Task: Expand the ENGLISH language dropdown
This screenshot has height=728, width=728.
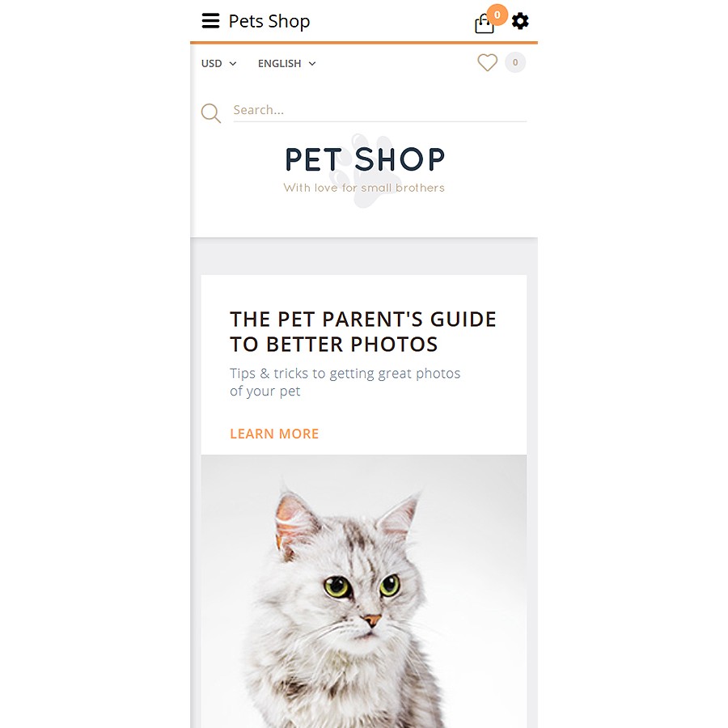Action: pyautogui.click(x=286, y=64)
